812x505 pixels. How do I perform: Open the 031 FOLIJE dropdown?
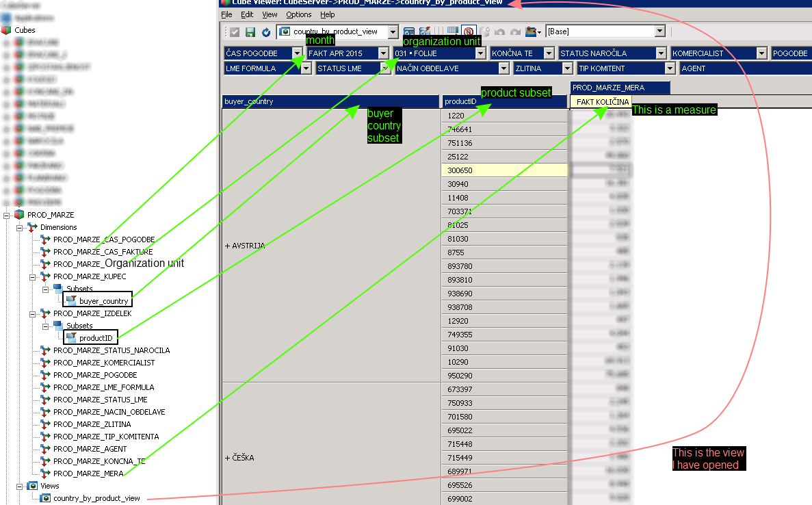(x=480, y=53)
